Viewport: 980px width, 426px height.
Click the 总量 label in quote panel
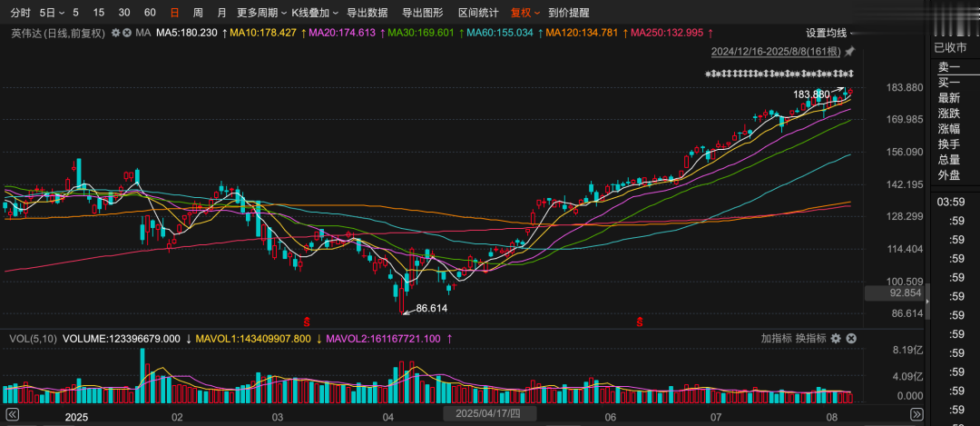click(949, 160)
